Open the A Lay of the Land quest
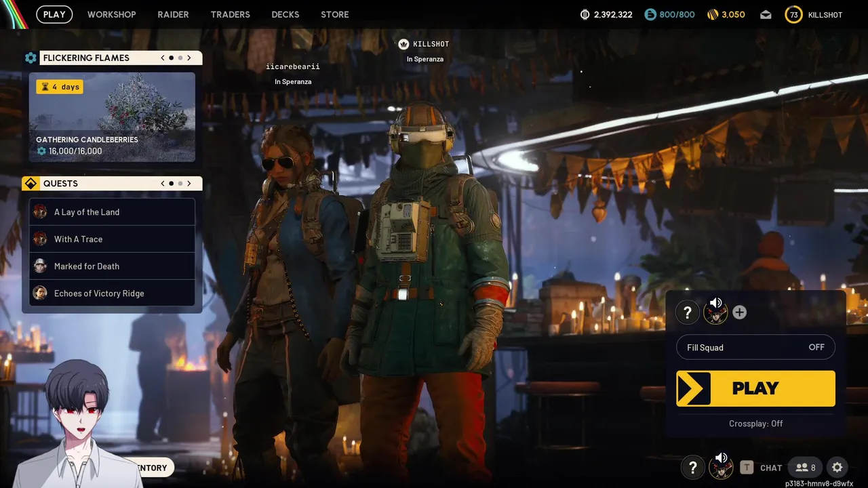The height and width of the screenshot is (488, 868). [112, 212]
